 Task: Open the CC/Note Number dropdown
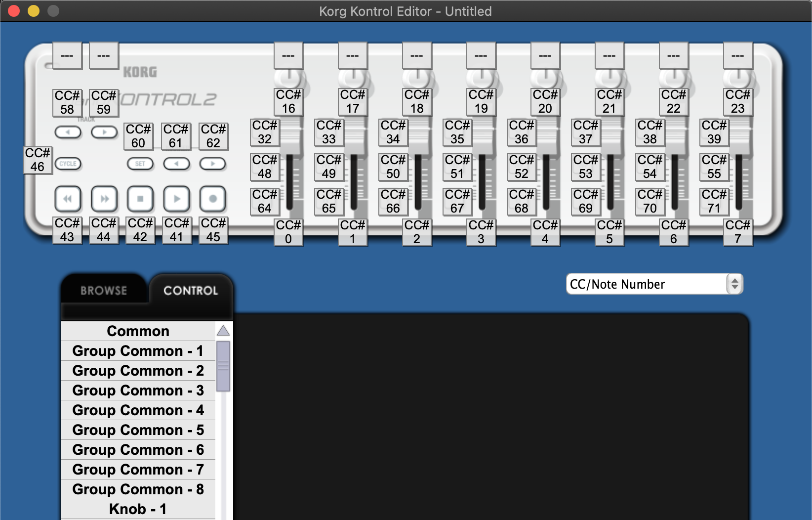click(654, 284)
